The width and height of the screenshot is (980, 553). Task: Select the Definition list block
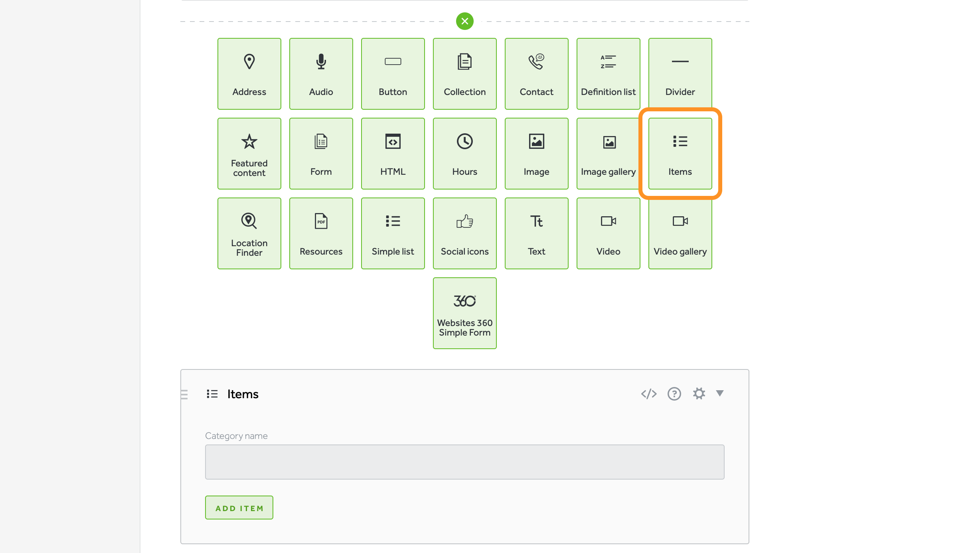(608, 74)
